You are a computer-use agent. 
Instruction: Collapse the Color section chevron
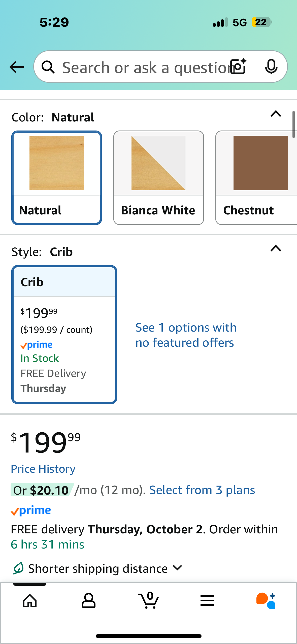[276, 114]
